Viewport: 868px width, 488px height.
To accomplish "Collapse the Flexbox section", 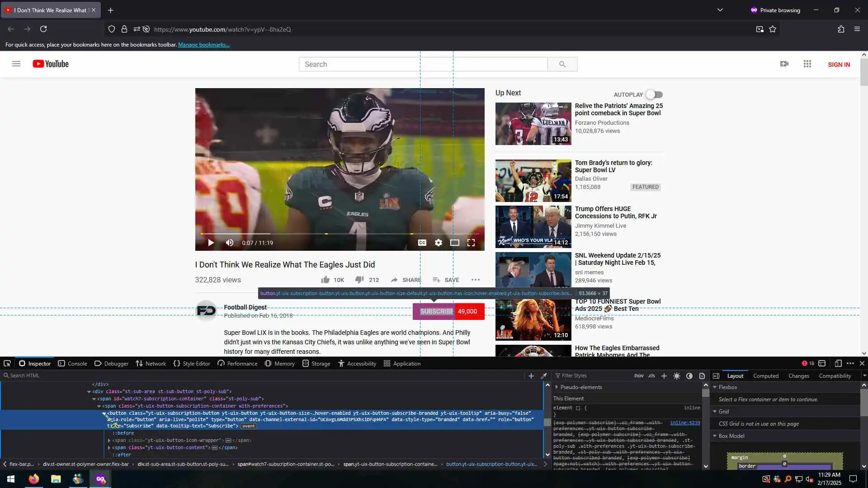I will (715, 387).
